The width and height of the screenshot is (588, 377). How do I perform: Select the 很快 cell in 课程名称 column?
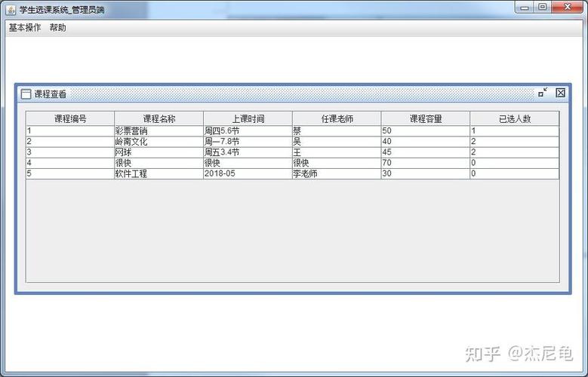coord(159,163)
